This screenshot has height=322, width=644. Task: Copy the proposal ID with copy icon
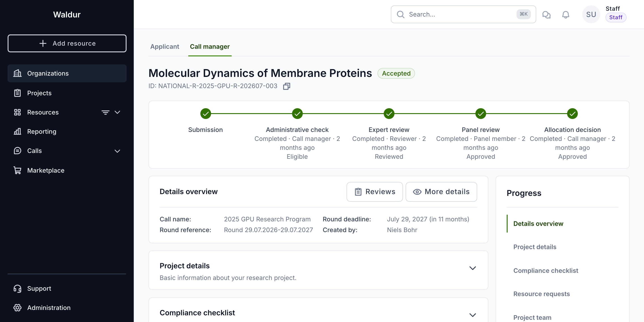(x=286, y=86)
